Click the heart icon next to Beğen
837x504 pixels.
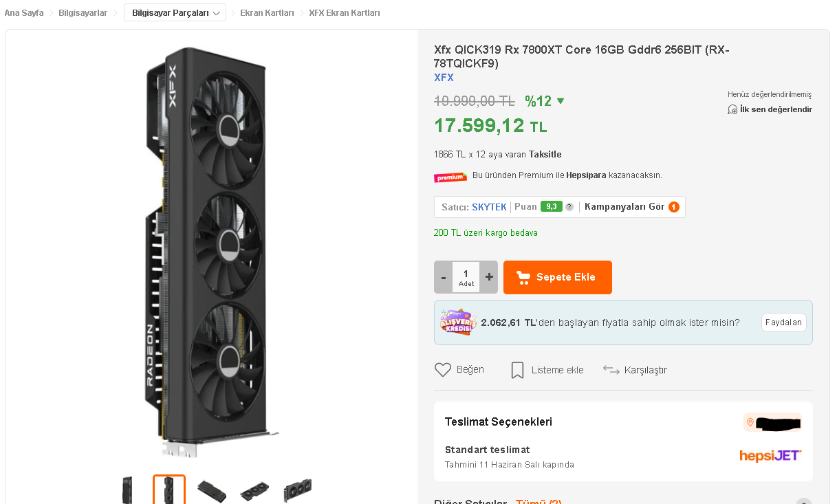coord(443,370)
